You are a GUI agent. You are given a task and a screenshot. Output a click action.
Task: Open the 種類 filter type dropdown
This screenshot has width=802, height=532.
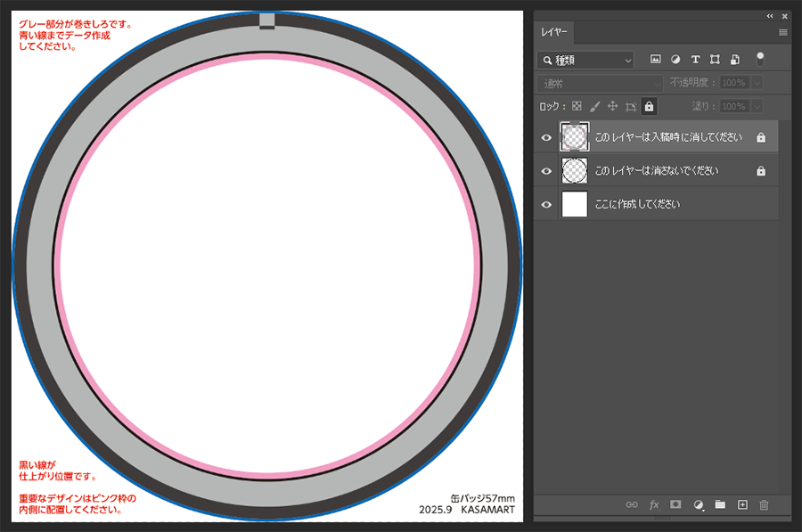585,60
